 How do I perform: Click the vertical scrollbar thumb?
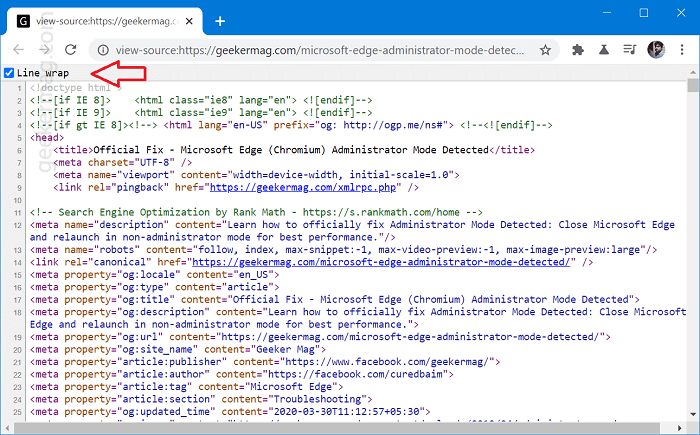click(693, 85)
